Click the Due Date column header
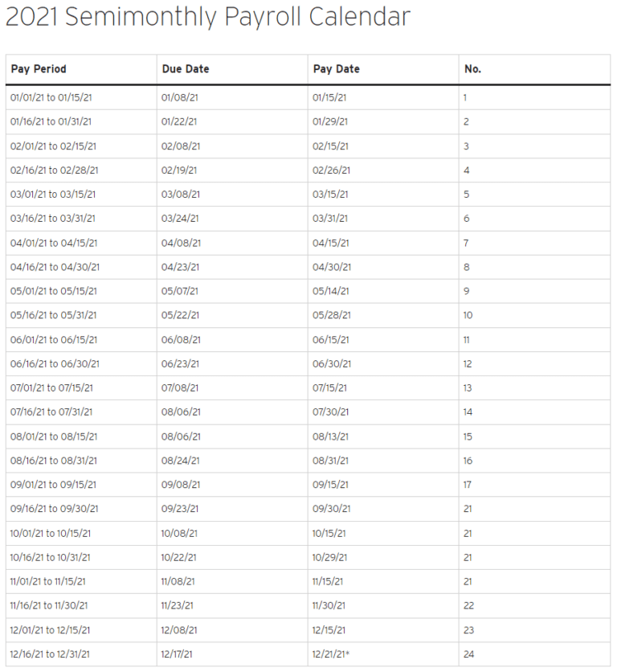The width and height of the screenshot is (617, 672). point(186,69)
